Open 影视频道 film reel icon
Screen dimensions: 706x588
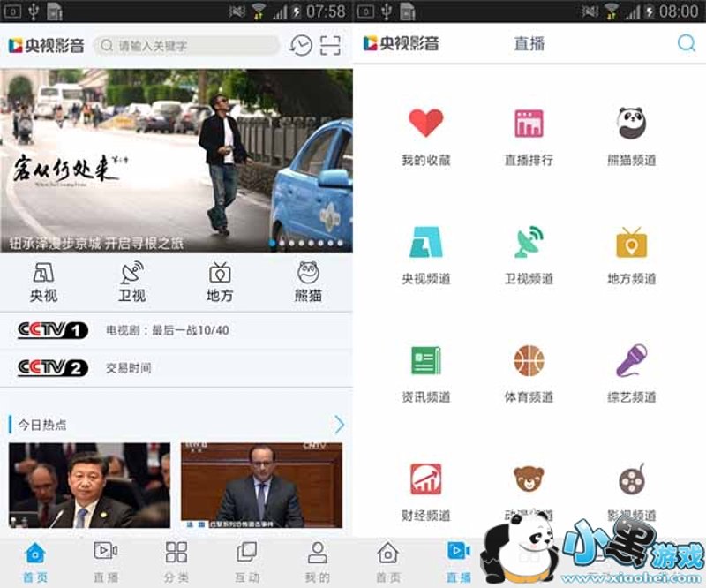pyautogui.click(x=632, y=479)
